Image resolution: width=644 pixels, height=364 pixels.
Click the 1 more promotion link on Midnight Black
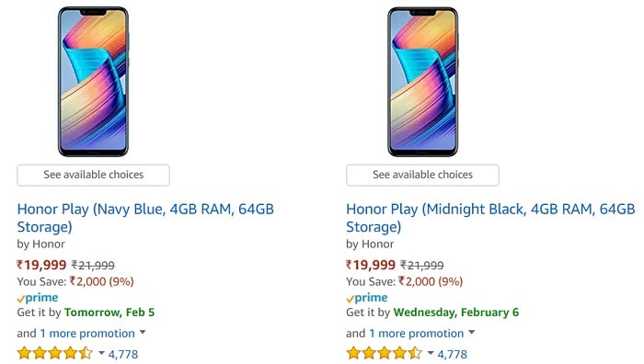coord(417,334)
